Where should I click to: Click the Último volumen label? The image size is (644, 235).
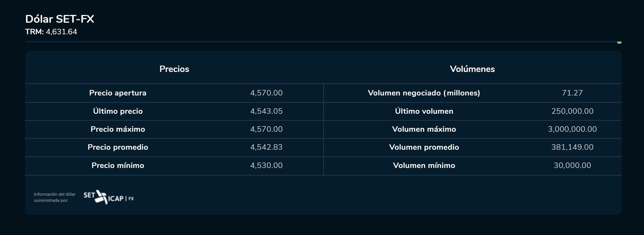tap(424, 111)
